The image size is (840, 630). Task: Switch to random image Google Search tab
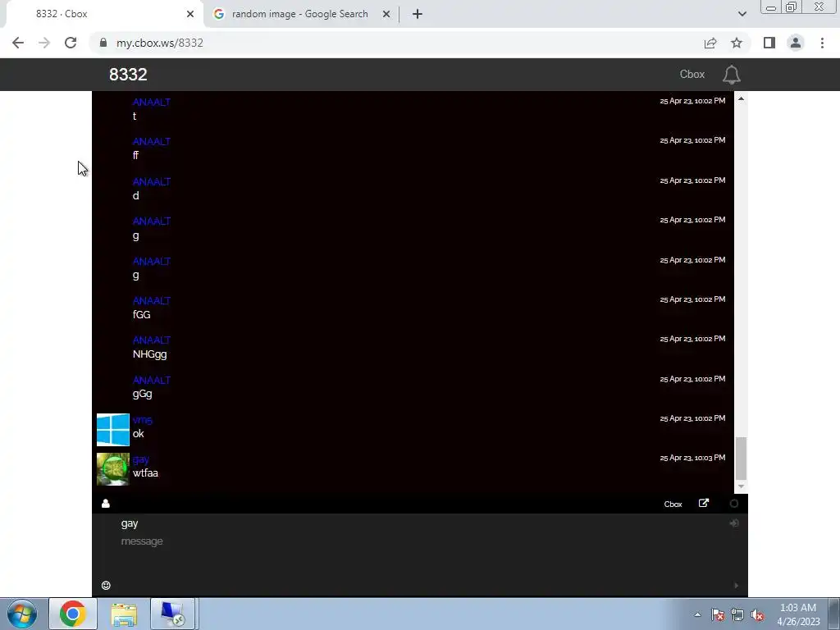pyautogui.click(x=300, y=14)
